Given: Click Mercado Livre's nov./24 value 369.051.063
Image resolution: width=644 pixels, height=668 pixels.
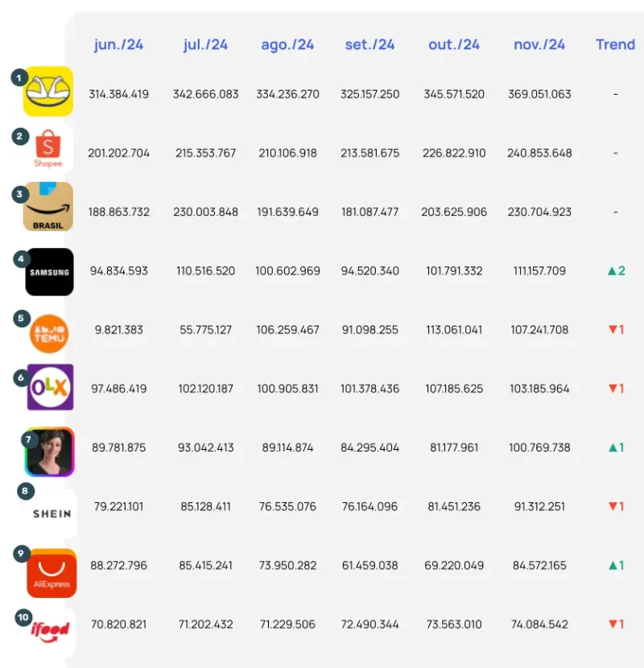Looking at the screenshot, I should click(539, 94).
